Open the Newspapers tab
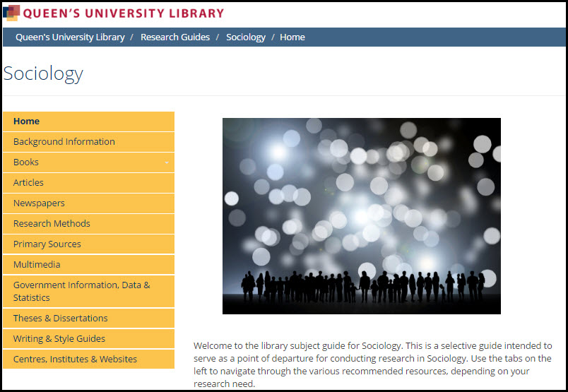Screen dimensions: 568x392 [89, 203]
